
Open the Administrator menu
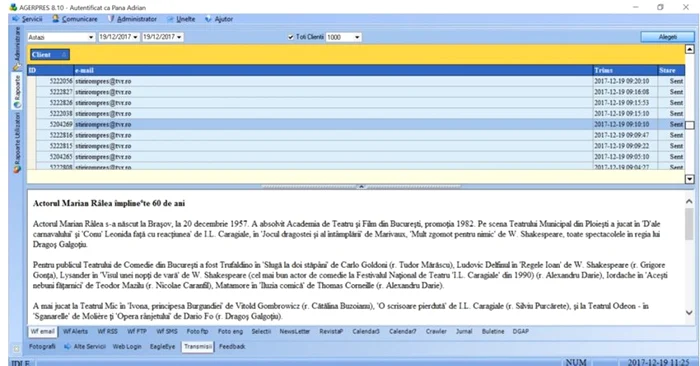[133, 19]
